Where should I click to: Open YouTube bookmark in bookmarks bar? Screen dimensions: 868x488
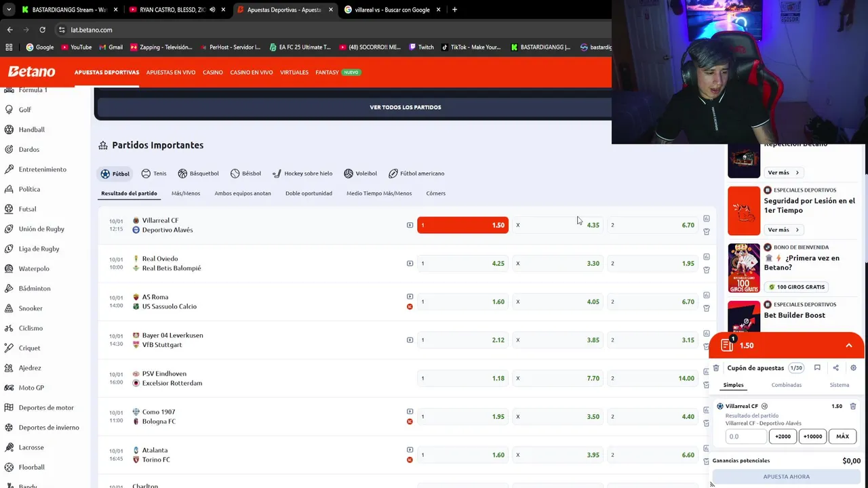(77, 47)
